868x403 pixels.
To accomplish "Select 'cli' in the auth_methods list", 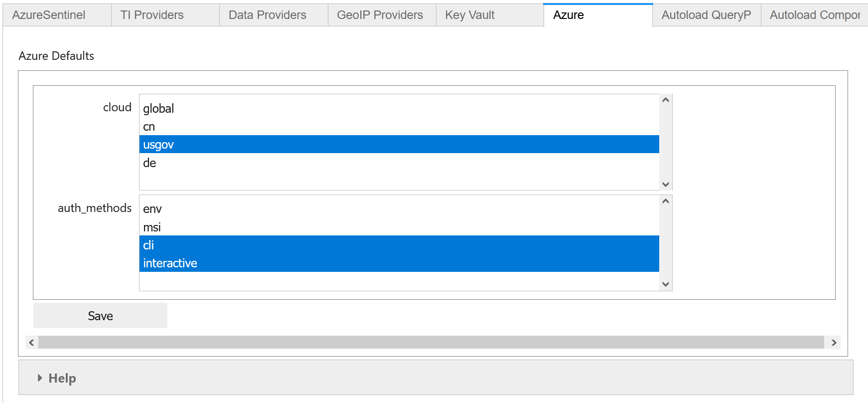I will click(x=399, y=245).
